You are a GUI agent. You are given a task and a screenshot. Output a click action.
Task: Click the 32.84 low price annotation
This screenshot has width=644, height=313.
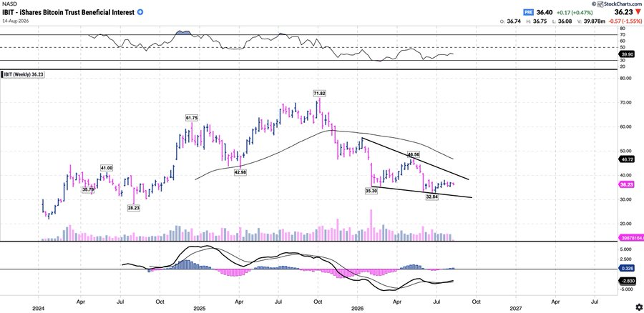[x=432, y=197]
